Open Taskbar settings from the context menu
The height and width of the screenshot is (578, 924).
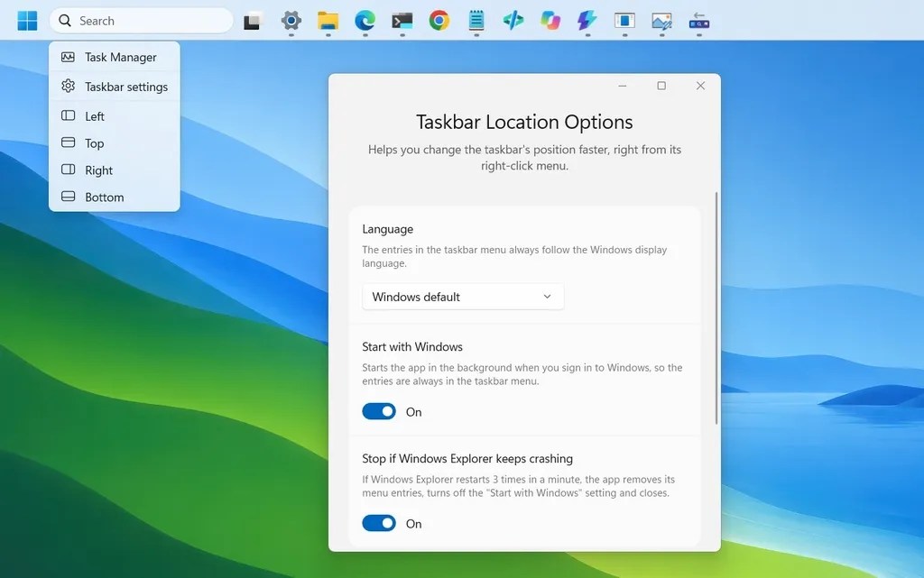tap(115, 87)
